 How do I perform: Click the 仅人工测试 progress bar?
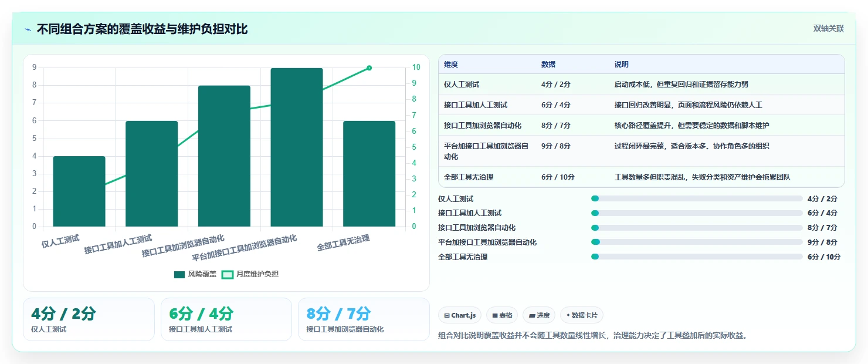point(697,198)
